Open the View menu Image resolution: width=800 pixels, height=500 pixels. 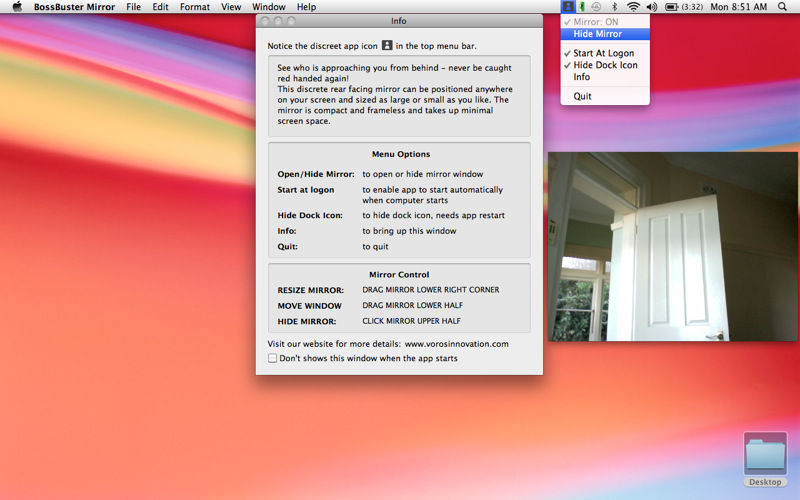pos(231,7)
